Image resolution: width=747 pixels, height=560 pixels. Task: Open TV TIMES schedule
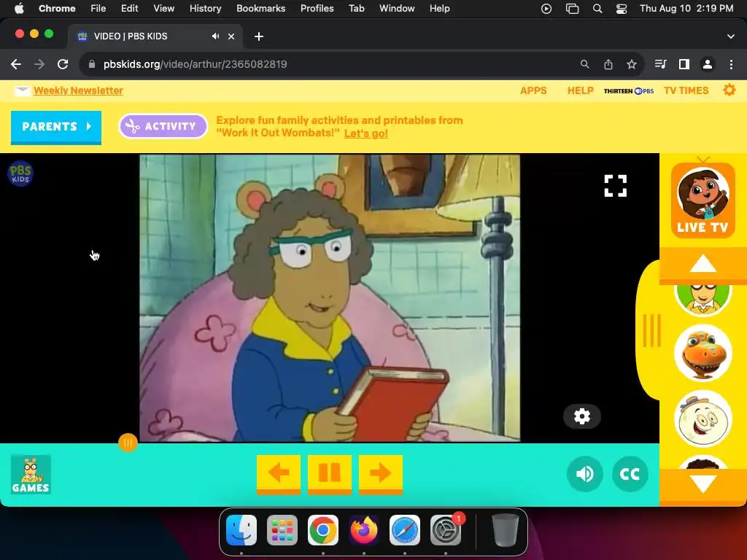[686, 90]
